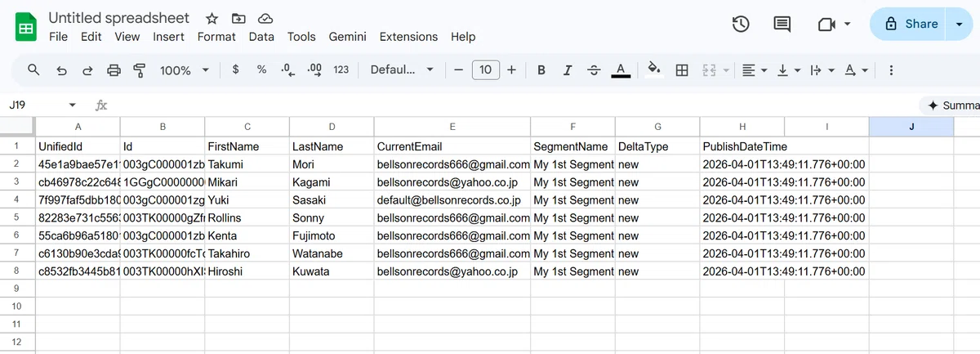Open the search menus magnifier

(x=33, y=70)
